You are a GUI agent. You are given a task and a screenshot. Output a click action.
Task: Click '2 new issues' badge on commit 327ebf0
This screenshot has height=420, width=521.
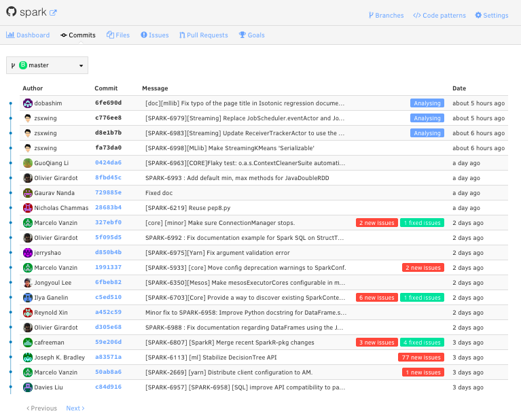376,223
